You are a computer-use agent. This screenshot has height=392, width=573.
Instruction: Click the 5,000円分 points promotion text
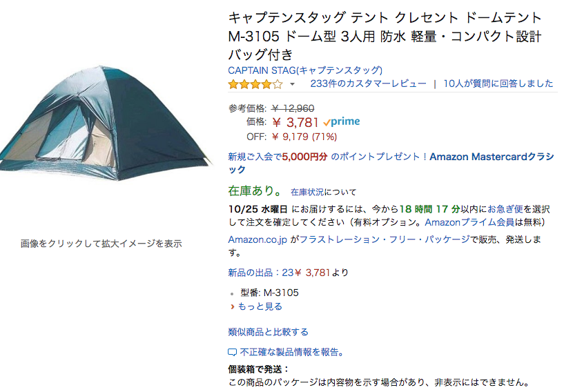[x=304, y=157]
